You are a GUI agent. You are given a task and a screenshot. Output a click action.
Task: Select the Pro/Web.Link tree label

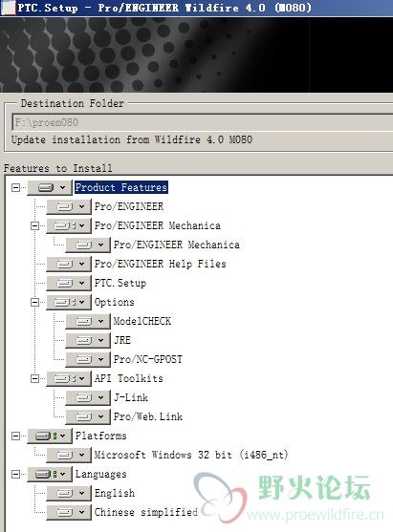[148, 417]
